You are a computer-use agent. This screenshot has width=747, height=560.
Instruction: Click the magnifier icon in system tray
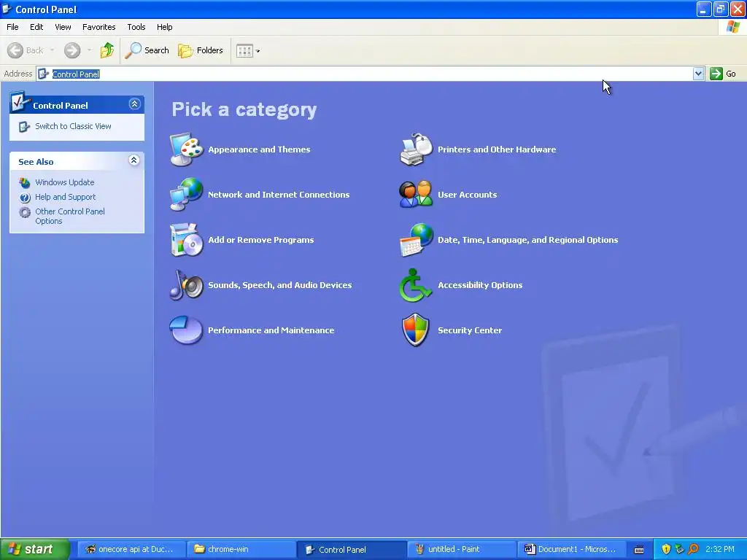click(x=693, y=550)
